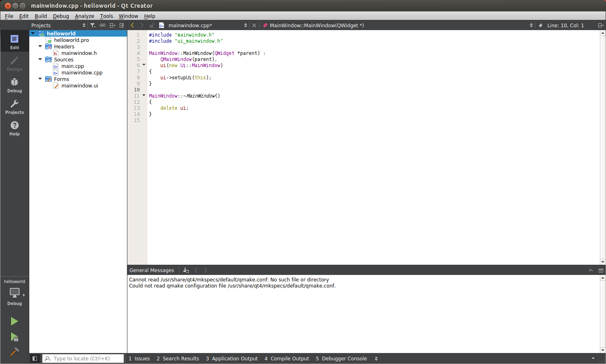Open the Analyze menu
The width and height of the screenshot is (606, 364).
(84, 16)
